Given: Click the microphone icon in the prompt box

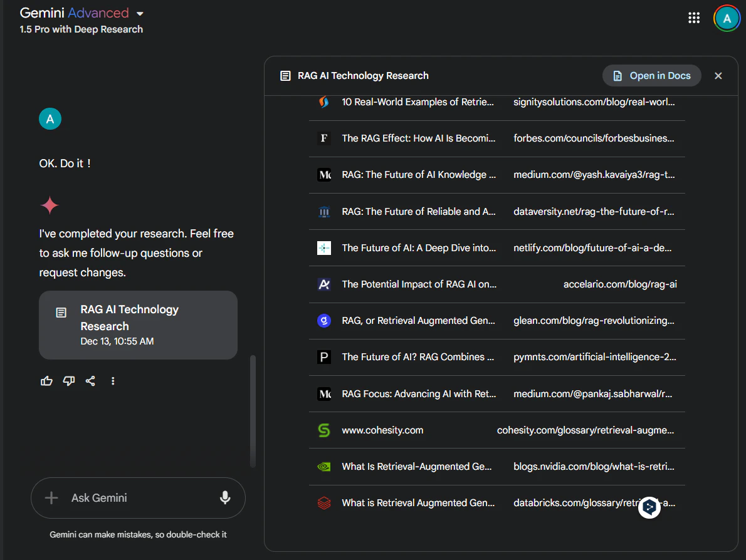Looking at the screenshot, I should click(x=225, y=498).
